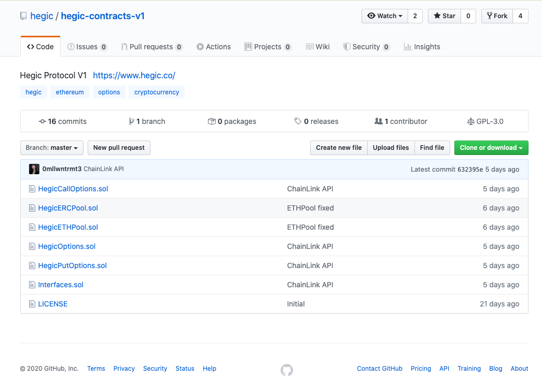Open Terms footer link
The image size is (542, 392).
[96, 369]
